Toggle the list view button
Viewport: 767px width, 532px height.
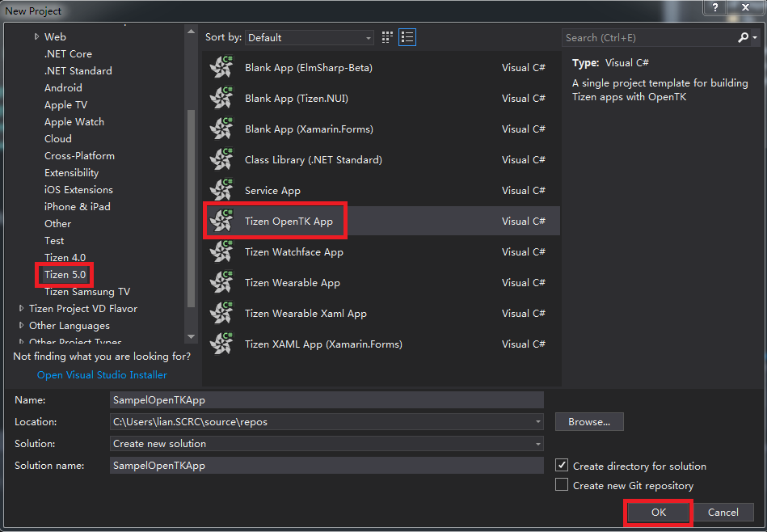click(407, 36)
